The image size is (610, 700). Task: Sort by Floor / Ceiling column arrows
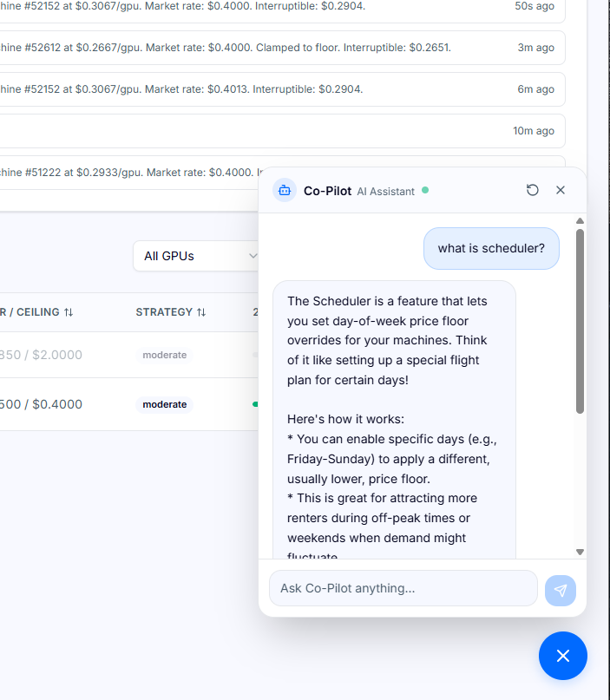coord(69,312)
